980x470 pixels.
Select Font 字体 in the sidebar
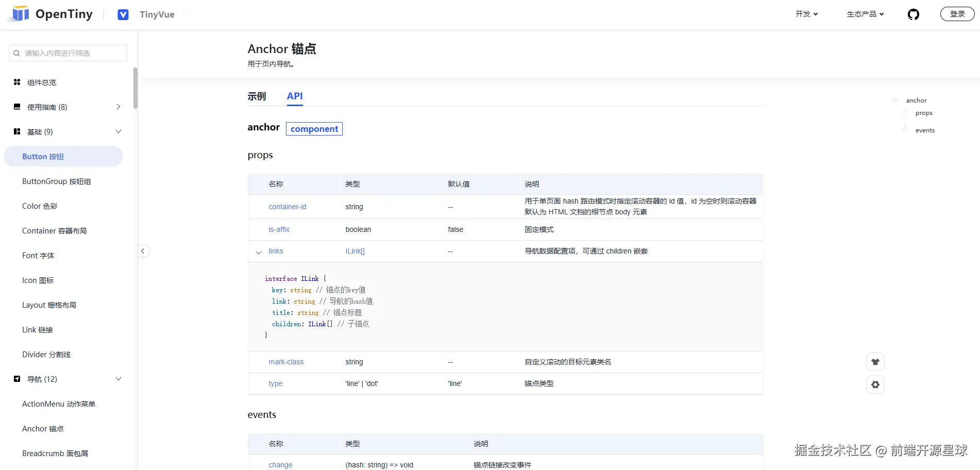38,256
